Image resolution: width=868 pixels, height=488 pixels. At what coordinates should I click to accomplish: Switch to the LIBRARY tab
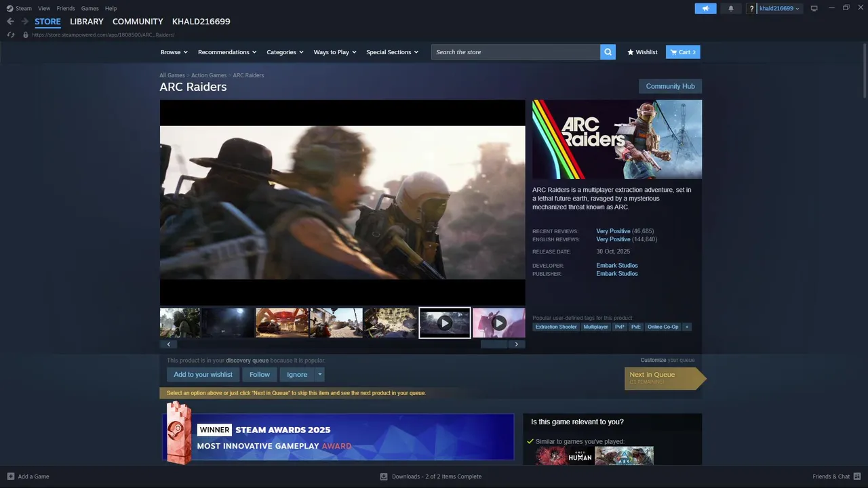tap(87, 22)
